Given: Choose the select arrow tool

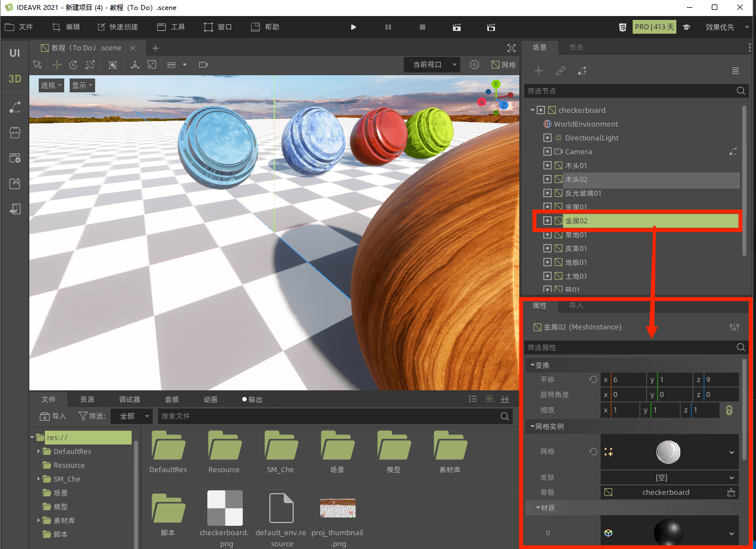Looking at the screenshot, I should click(37, 65).
